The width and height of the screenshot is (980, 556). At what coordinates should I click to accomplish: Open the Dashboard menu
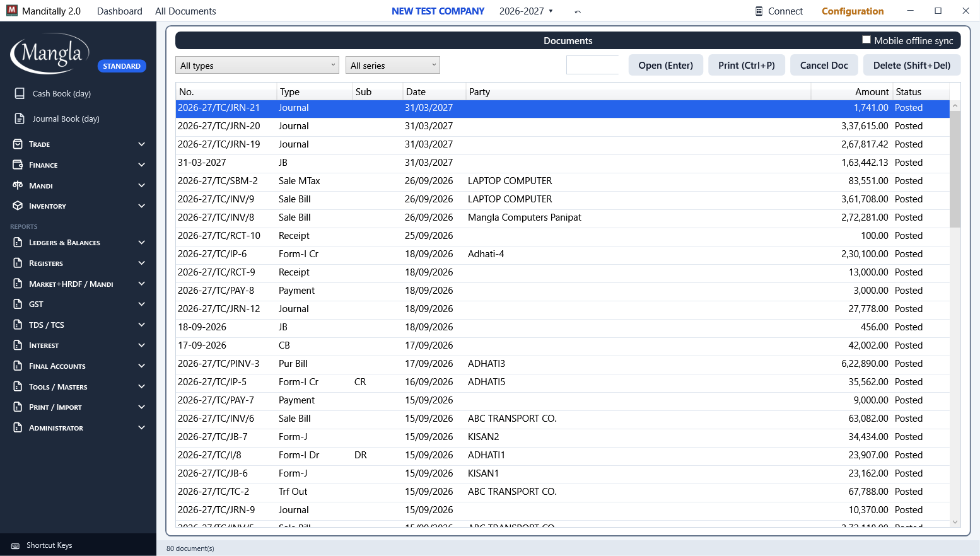click(120, 11)
